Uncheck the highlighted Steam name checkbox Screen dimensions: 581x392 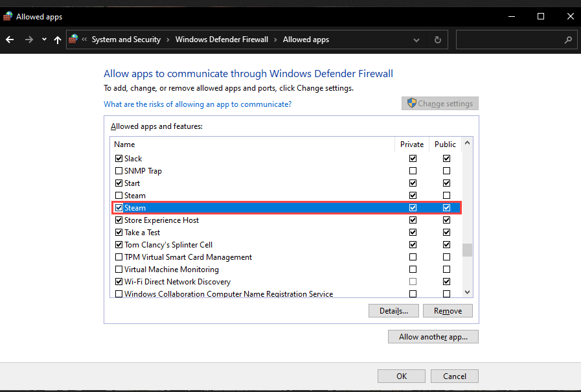119,208
